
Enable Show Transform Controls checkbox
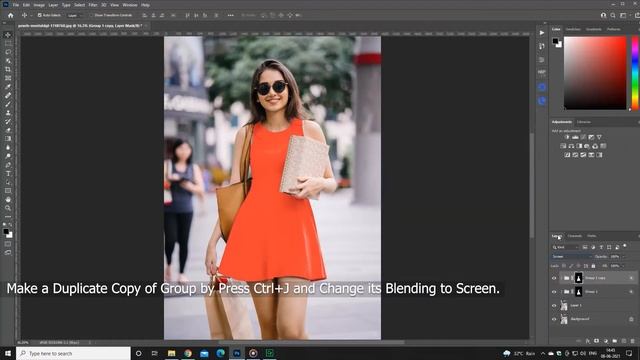coord(91,15)
